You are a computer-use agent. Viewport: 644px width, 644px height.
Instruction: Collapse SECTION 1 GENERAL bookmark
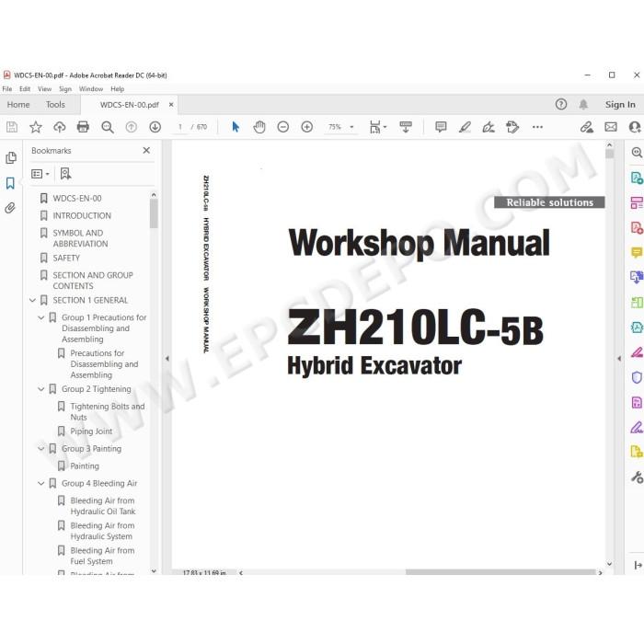(32, 300)
